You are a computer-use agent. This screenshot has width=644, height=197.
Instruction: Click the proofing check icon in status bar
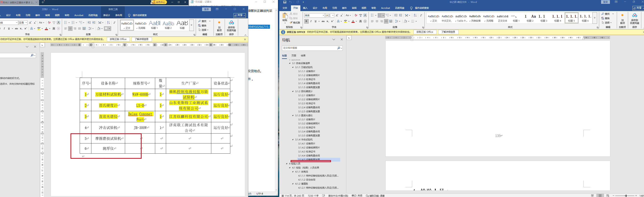click(x=324, y=195)
